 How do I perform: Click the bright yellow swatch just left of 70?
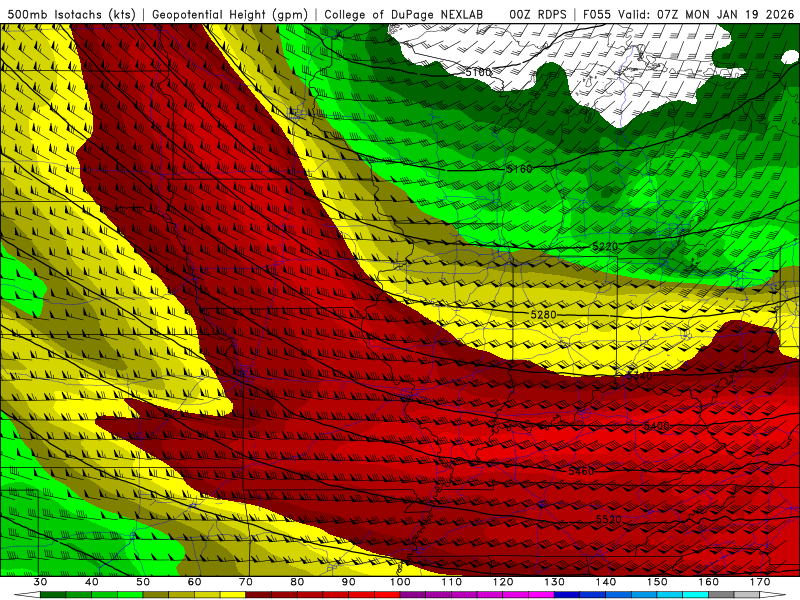233,595
